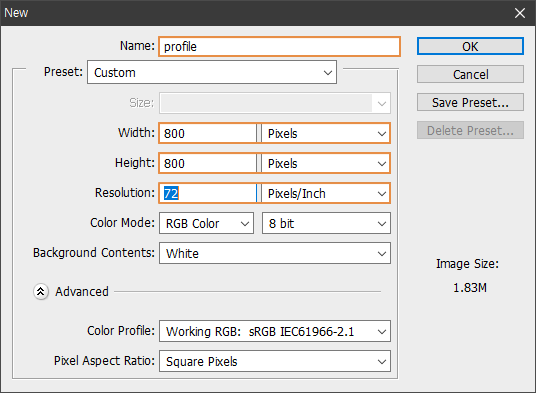Screen dimensions: 536x393
Task: Click the Save Preset button
Action: [470, 102]
